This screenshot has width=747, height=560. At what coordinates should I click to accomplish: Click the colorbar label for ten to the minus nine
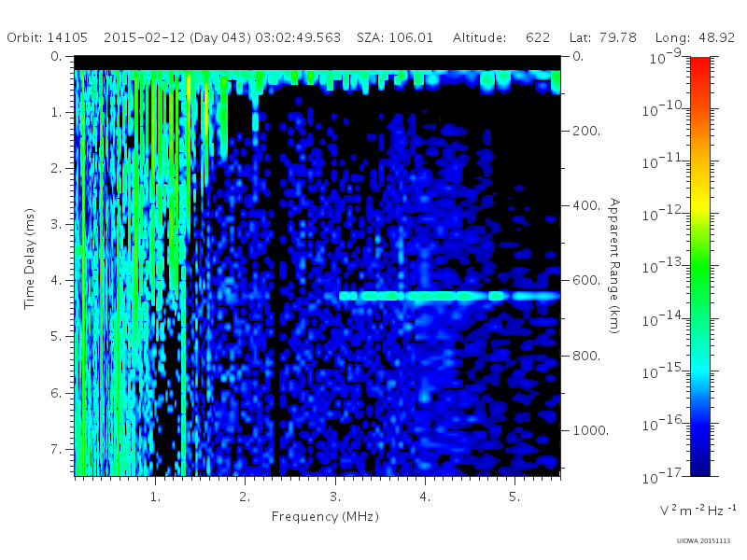[667, 58]
